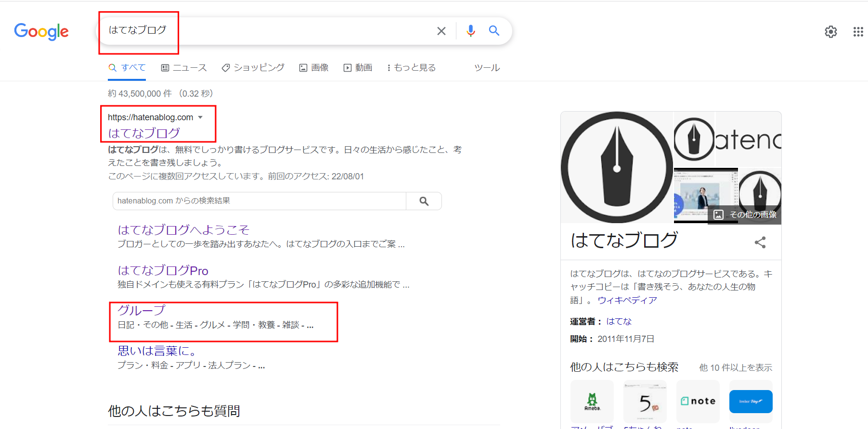The height and width of the screenshot is (429, 868).
Task: Open その他の画像 more images overlay
Action: click(745, 214)
